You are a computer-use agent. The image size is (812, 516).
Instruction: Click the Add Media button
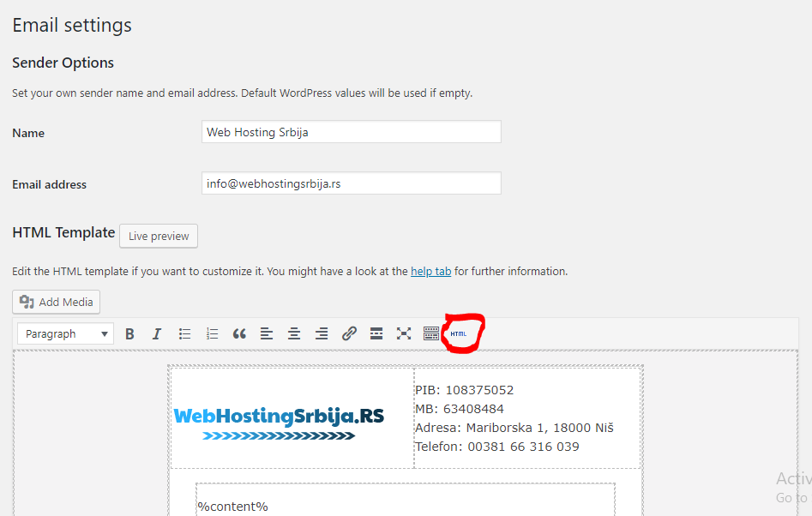(x=56, y=302)
